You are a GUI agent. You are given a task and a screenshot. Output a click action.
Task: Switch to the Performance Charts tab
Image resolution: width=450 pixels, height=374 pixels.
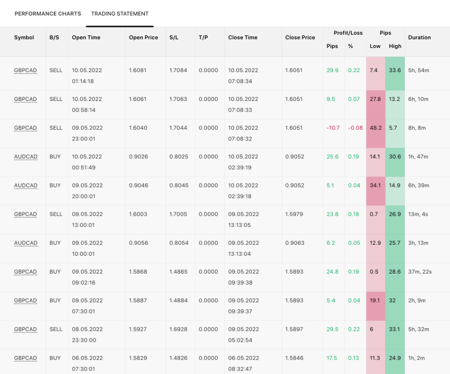tap(48, 14)
